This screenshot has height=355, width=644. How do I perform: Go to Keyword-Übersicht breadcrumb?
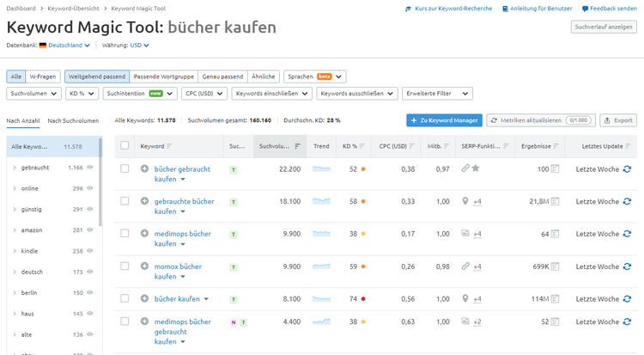tap(73, 9)
